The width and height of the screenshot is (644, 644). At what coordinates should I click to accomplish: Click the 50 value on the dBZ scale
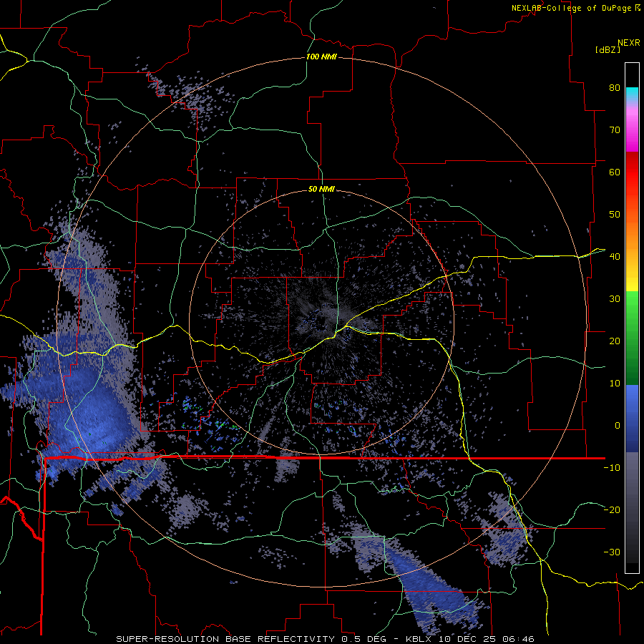pyautogui.click(x=615, y=215)
